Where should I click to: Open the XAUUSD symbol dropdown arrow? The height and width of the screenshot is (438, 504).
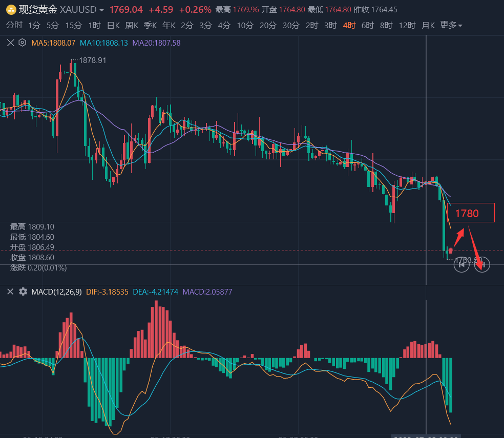click(101, 10)
